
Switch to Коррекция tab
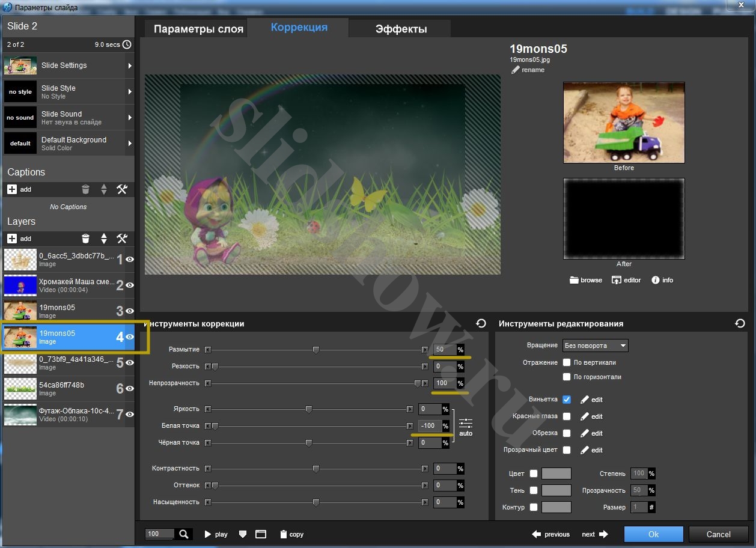point(299,27)
